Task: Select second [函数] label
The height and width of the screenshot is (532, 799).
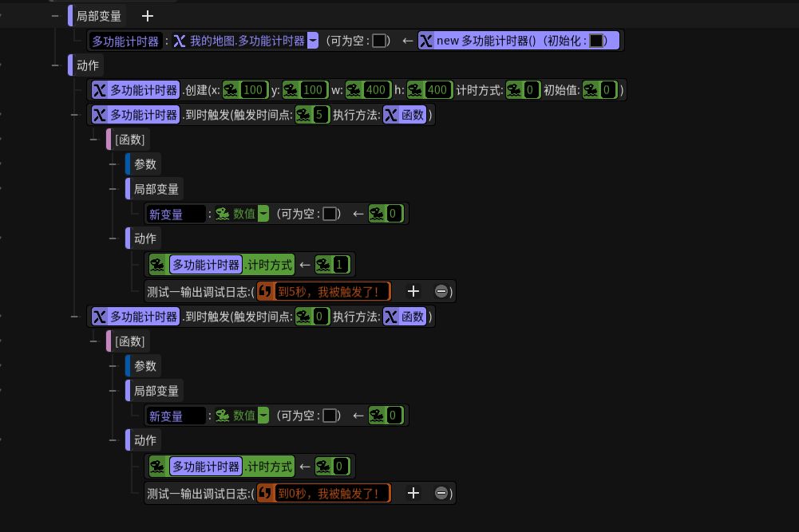Action: [x=130, y=341]
